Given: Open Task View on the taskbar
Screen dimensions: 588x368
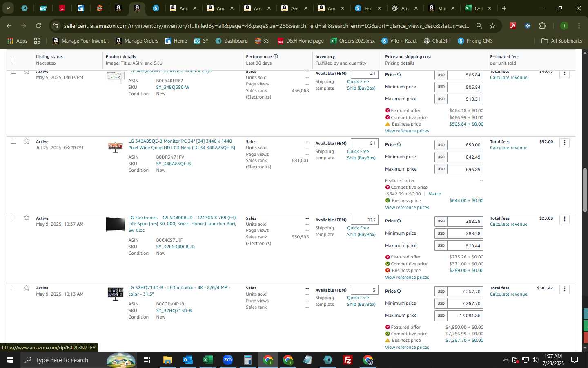Looking at the screenshot, I should coord(147,360).
